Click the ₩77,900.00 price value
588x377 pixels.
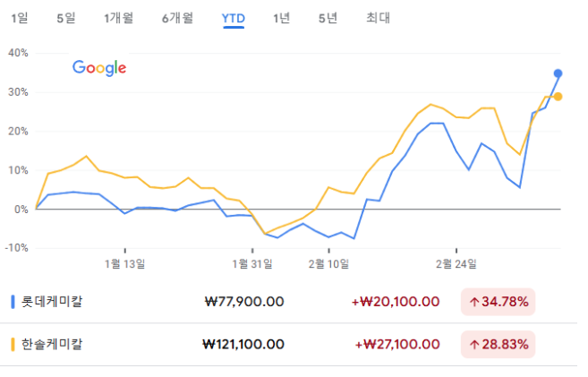click(x=244, y=302)
